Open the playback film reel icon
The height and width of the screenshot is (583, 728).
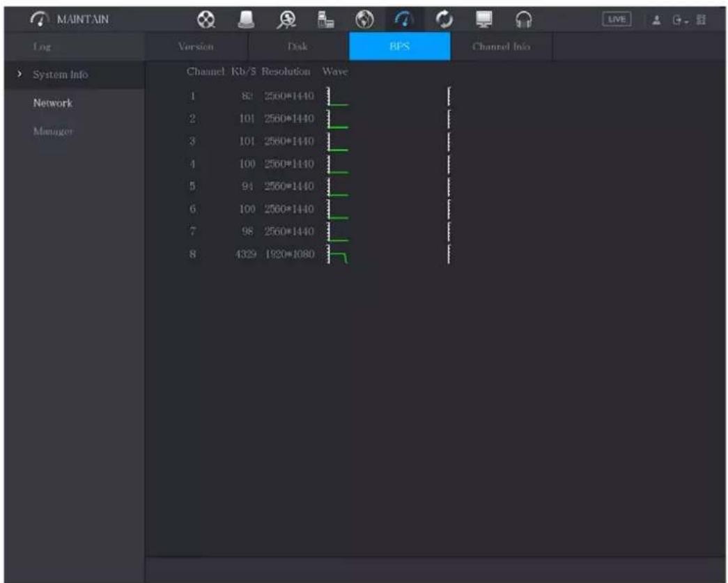coord(206,20)
